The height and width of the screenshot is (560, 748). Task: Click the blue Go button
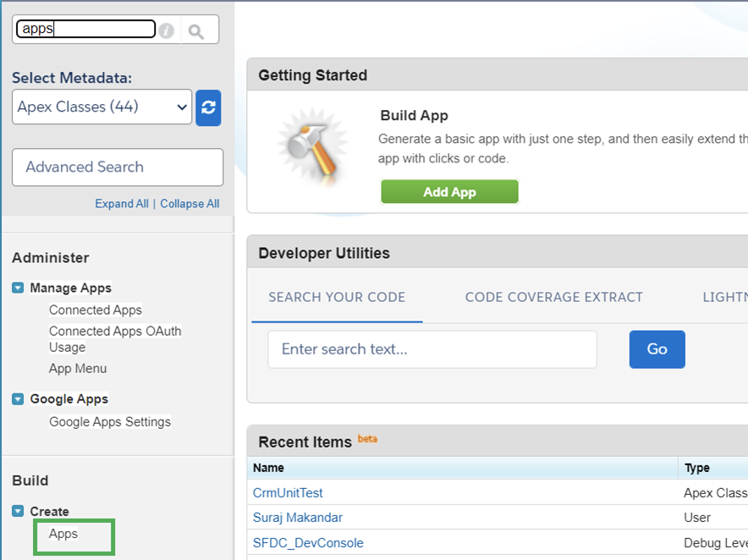point(657,349)
